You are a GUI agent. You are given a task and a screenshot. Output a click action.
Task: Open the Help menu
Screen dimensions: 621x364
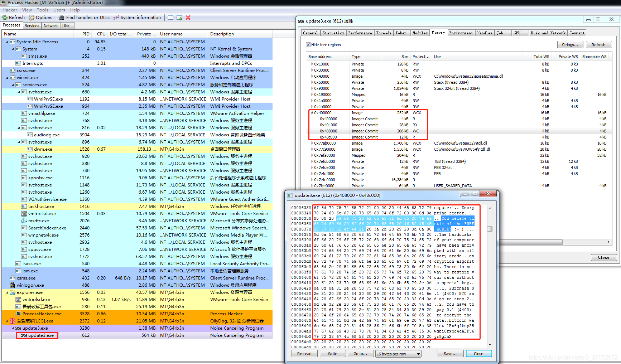[75, 10]
